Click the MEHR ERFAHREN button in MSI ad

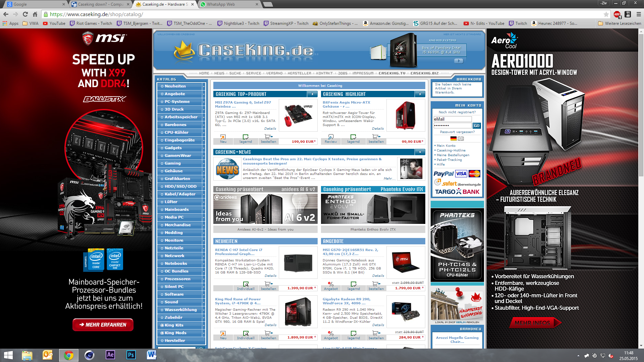pyautogui.click(x=103, y=324)
